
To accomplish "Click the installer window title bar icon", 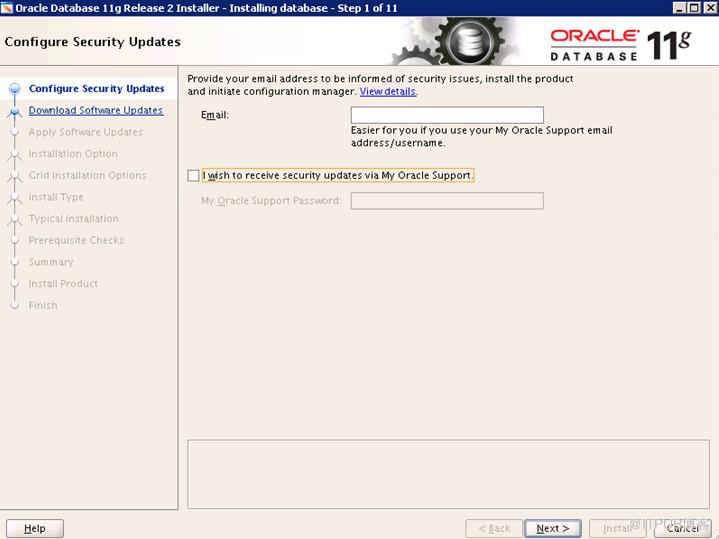I will [7, 8].
